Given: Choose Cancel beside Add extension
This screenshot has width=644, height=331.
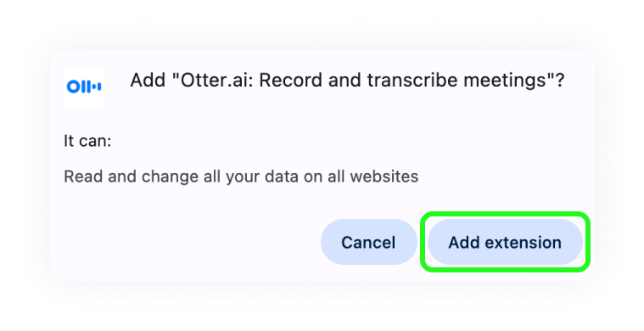Looking at the screenshot, I should point(368,242).
